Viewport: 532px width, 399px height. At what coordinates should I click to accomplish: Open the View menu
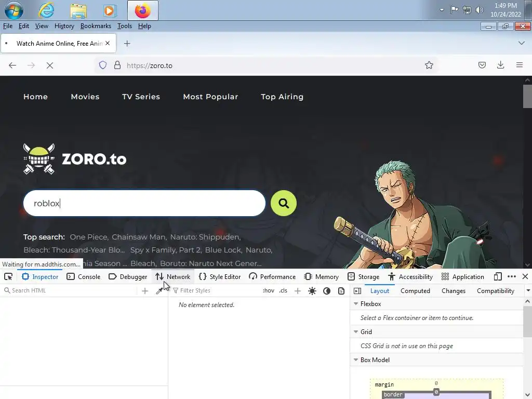tap(42, 26)
